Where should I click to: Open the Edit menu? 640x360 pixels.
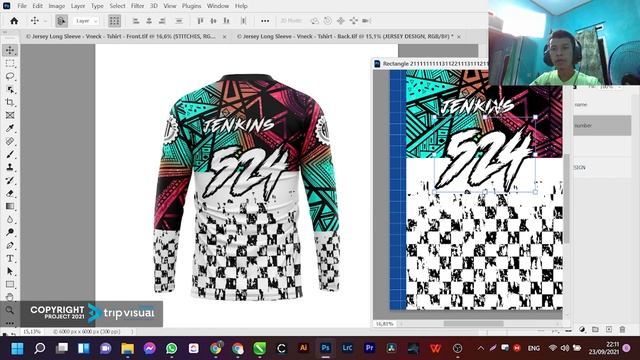[x=38, y=6]
